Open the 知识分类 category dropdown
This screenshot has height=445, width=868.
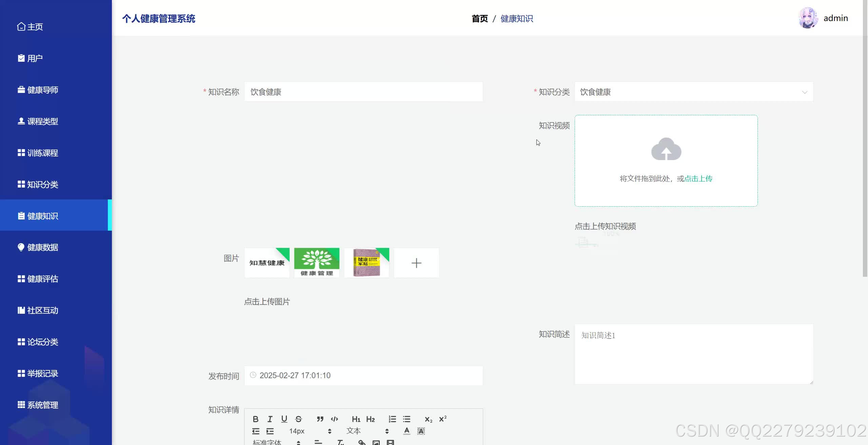694,92
